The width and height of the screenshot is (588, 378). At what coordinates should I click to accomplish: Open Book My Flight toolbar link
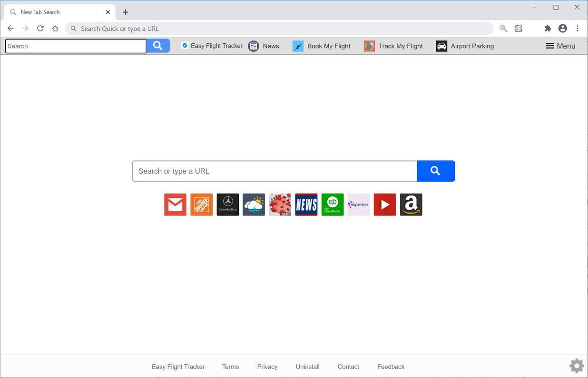322,46
